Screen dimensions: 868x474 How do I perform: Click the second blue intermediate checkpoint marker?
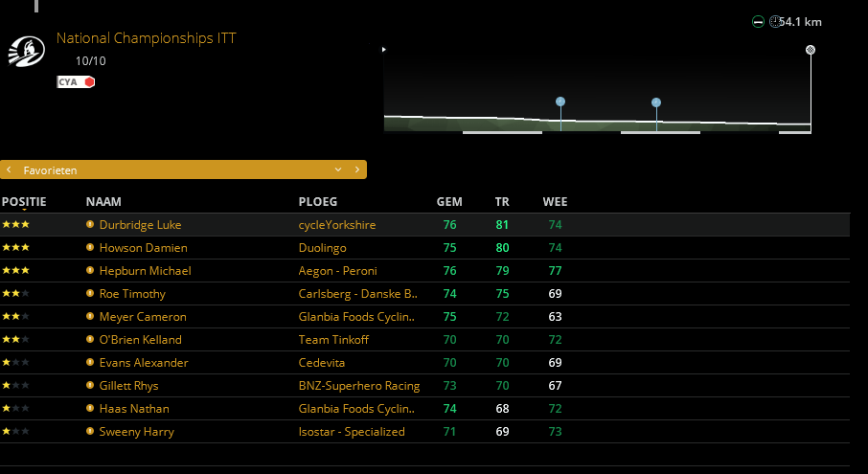(656, 102)
